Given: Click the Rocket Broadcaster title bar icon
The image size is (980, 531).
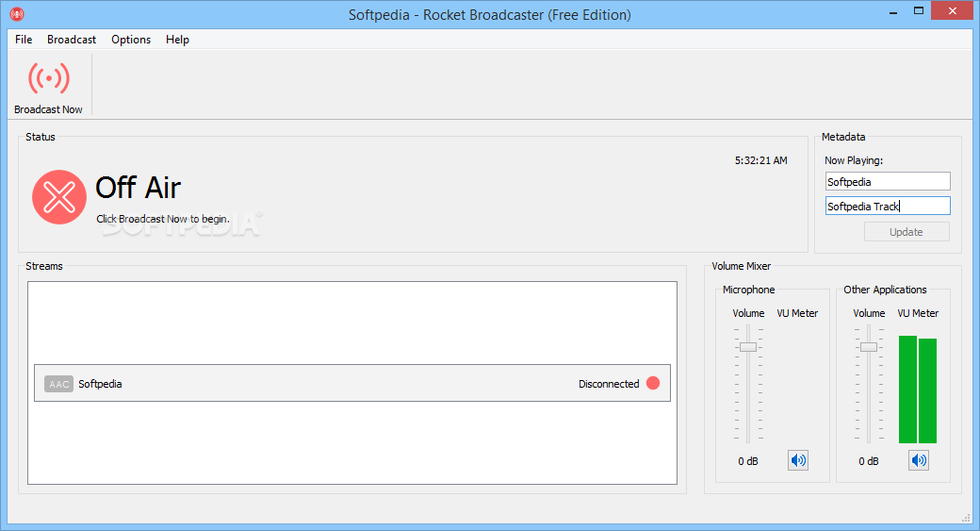Looking at the screenshot, I should [x=17, y=14].
